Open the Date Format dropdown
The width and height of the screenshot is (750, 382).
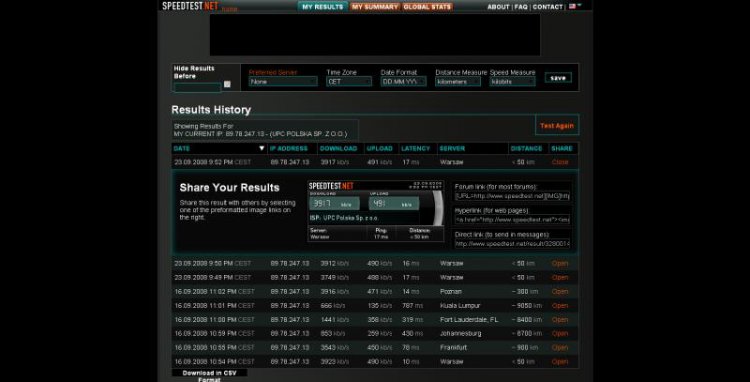point(404,82)
